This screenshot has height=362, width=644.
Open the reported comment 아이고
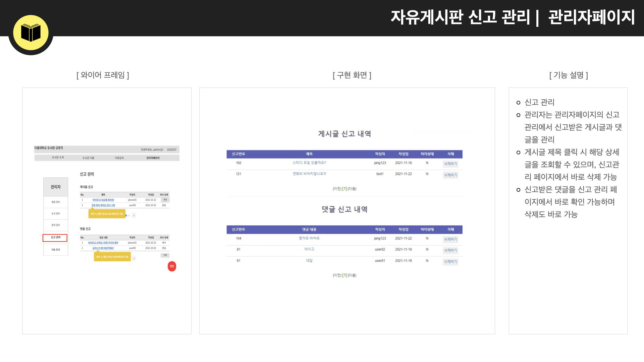click(309, 249)
